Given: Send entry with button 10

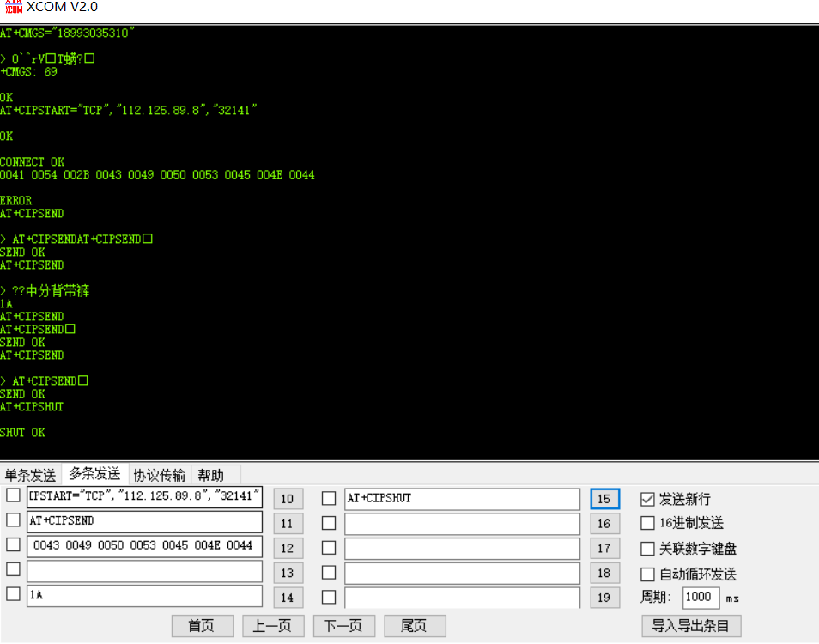Looking at the screenshot, I should (288, 499).
